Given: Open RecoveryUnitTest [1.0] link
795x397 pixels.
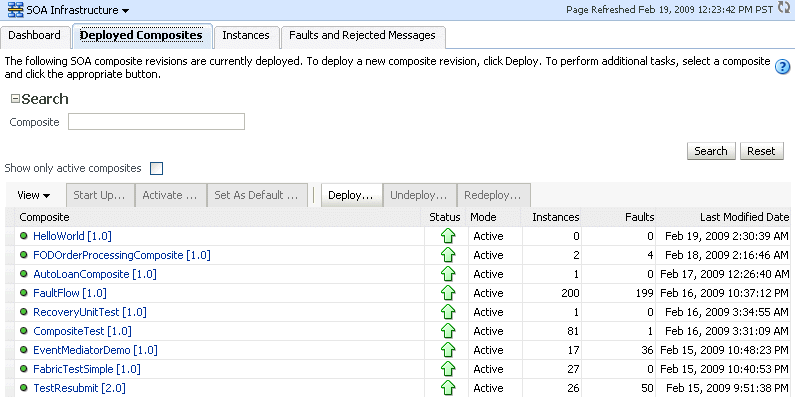Looking at the screenshot, I should 90,312.
